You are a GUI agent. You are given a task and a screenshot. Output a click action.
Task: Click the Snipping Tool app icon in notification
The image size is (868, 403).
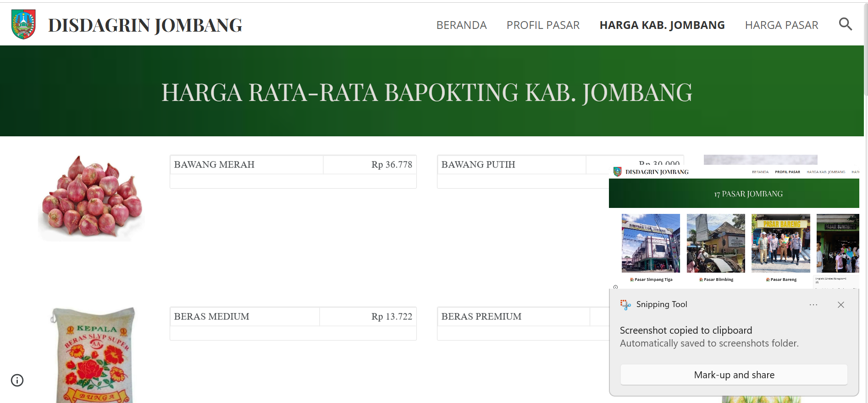click(625, 305)
